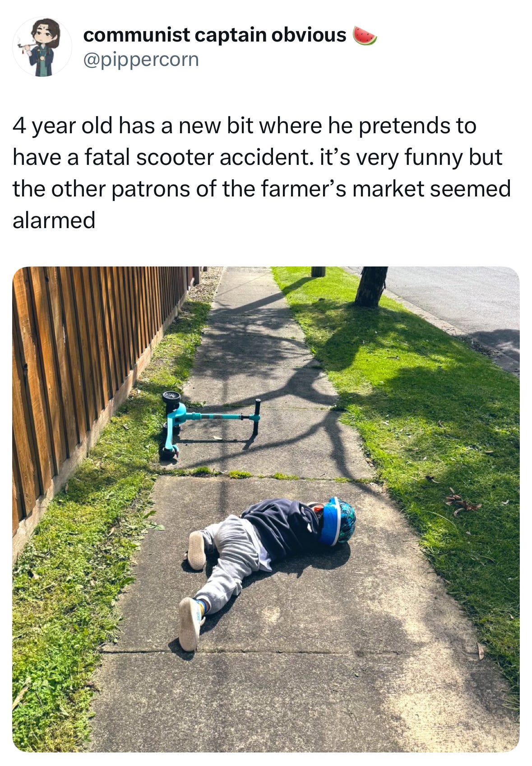532x766 pixels.
Task: Click the scooter's upper black wheel
Action: click(x=172, y=397)
